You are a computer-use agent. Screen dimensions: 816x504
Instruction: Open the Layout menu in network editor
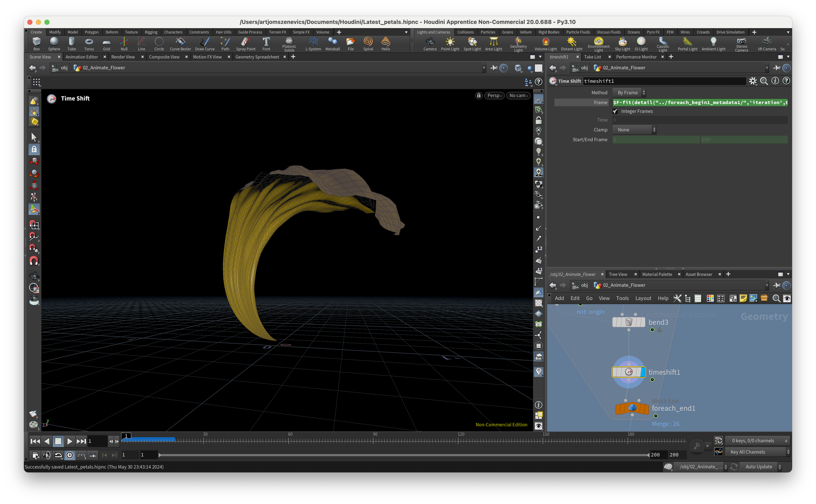tap(643, 298)
